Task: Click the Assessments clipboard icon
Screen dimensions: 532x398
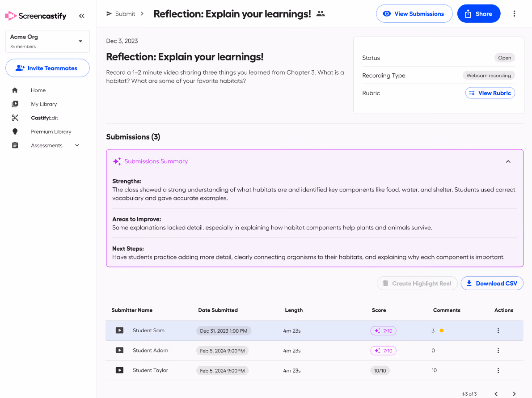Action: pos(15,145)
